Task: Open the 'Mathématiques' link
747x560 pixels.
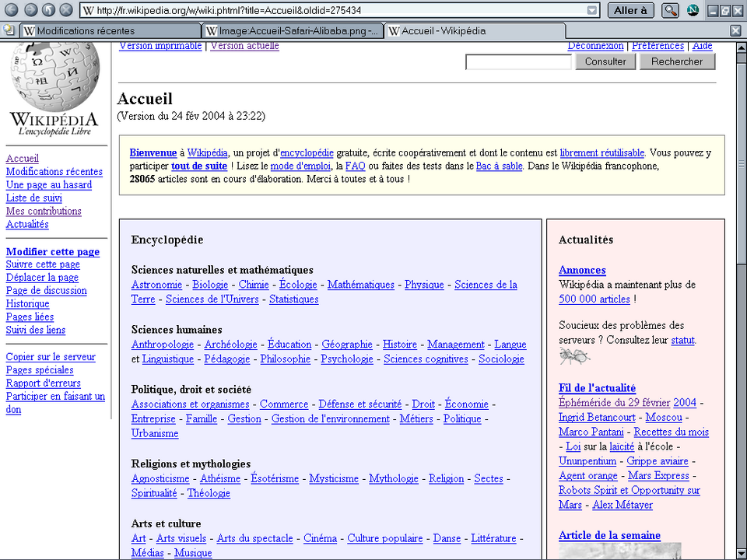Action: point(360,285)
